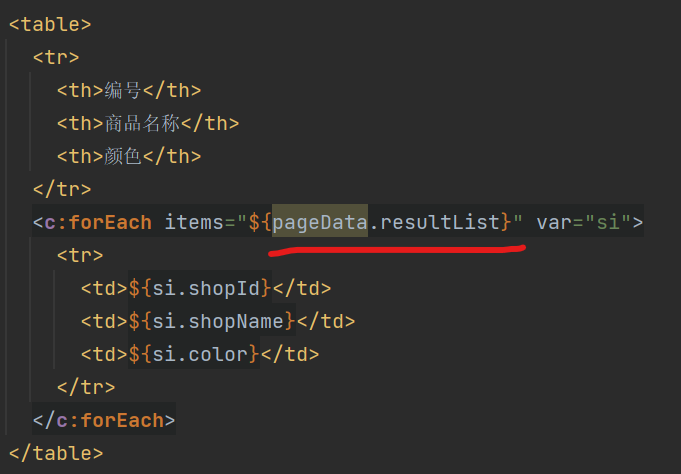The image size is (681, 474).
Task: Click the opening table tag
Action: click(50, 23)
